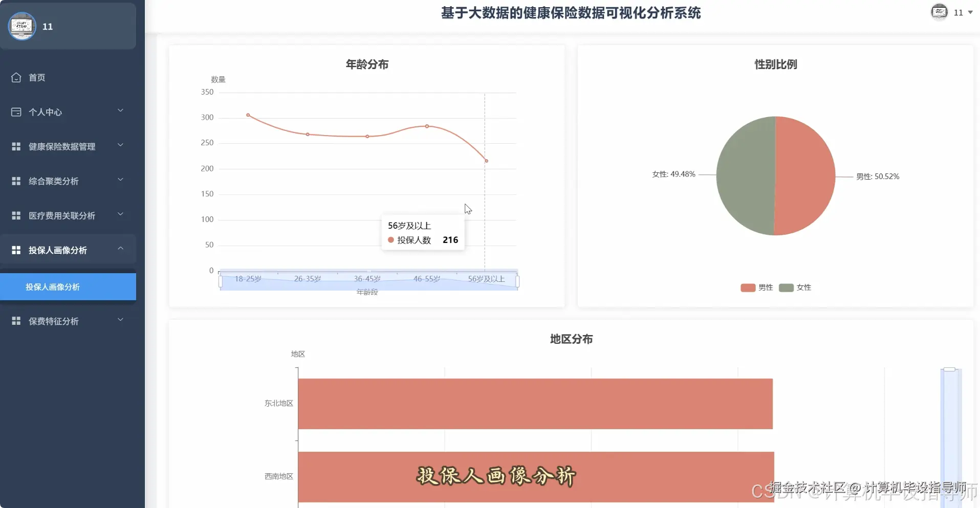This screenshot has height=508, width=980.
Task: Click the 个人中心 card icon
Action: pos(16,112)
